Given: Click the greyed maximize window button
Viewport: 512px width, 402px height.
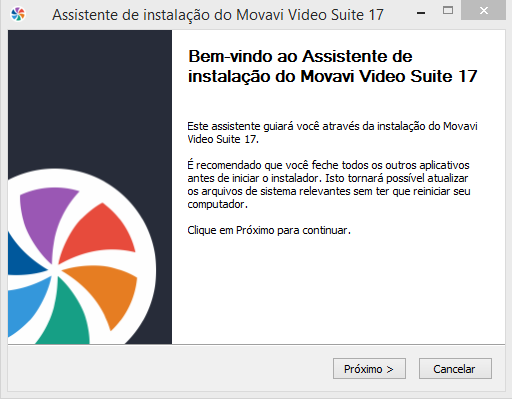Looking at the screenshot, I should (x=448, y=11).
